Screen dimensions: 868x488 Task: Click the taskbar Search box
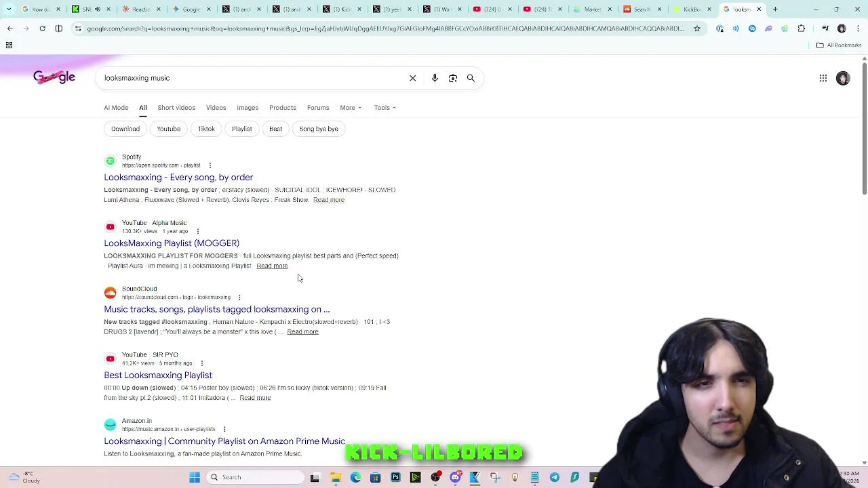[256, 477]
